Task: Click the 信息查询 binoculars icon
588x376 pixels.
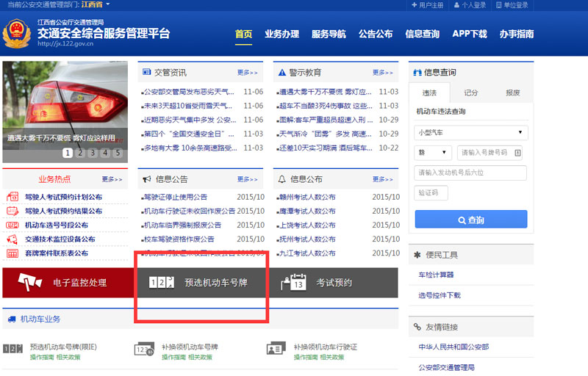Action: click(x=417, y=72)
